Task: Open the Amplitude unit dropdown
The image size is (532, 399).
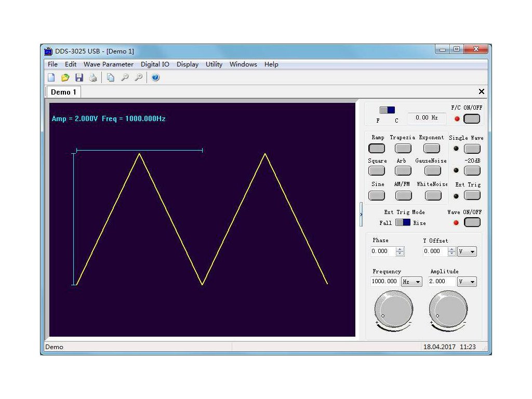Action: [x=467, y=282]
